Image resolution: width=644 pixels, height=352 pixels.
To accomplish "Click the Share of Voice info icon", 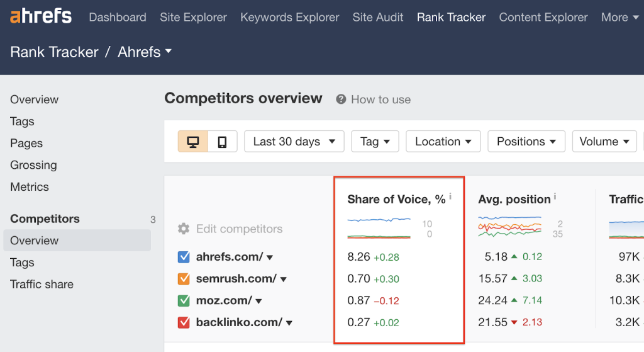I will (x=450, y=197).
